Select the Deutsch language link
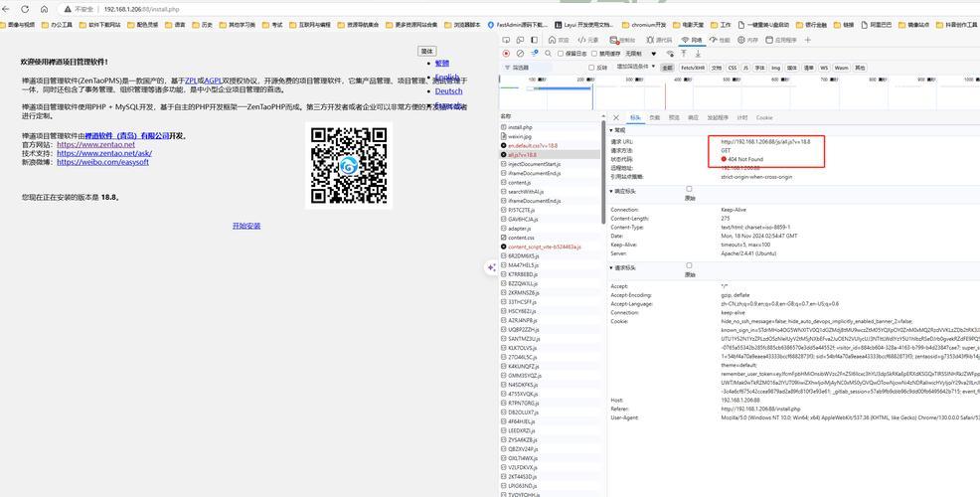Screen dimensions: 980x497 [448, 91]
